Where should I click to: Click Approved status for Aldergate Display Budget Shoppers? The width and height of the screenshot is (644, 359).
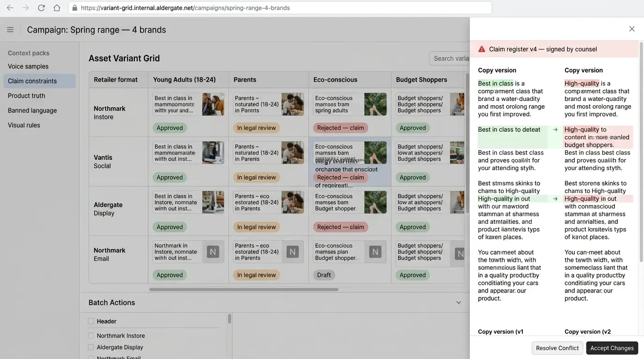pos(413,227)
